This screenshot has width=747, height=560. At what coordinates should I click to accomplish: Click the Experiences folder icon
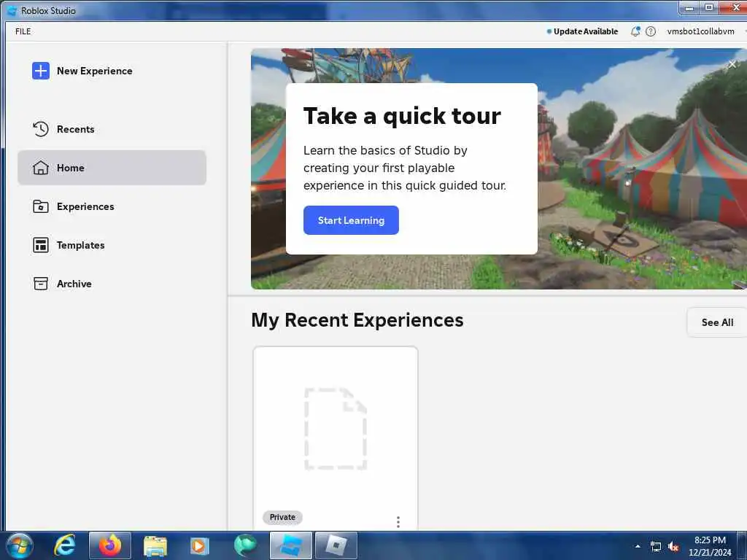[x=41, y=206]
